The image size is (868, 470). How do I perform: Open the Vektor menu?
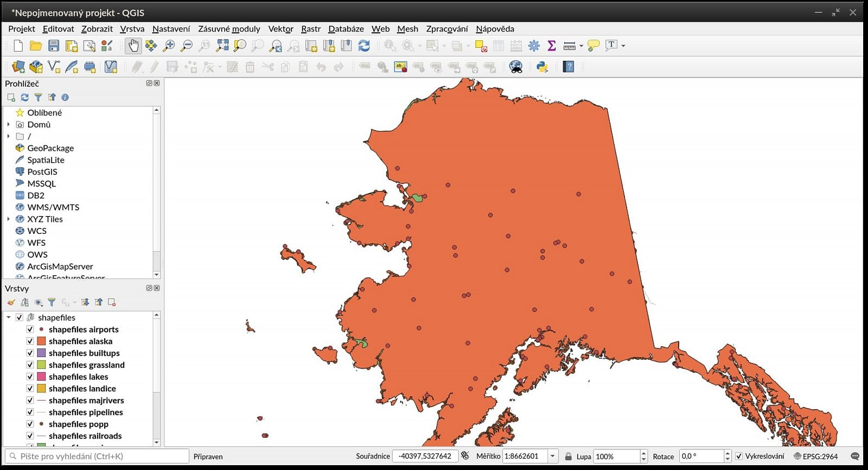[280, 29]
